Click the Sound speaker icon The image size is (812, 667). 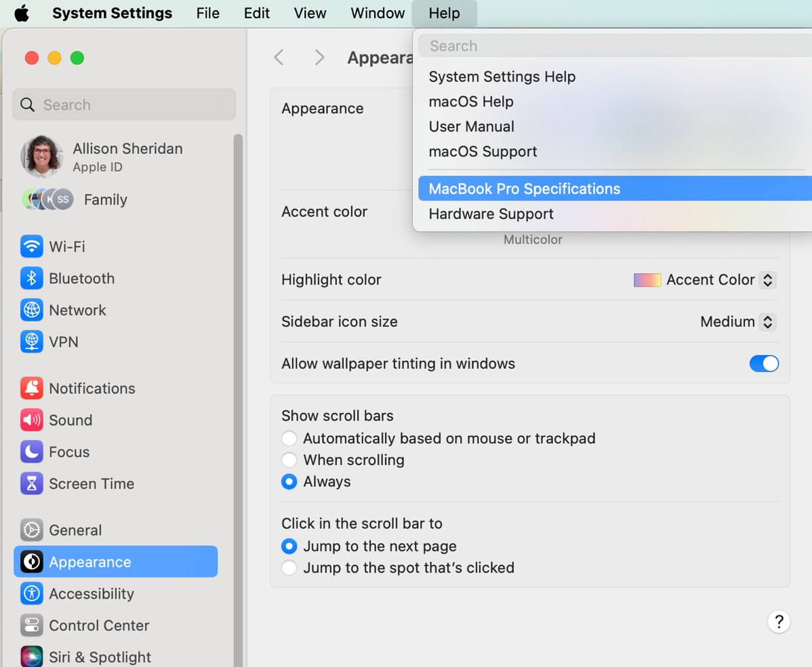point(32,420)
